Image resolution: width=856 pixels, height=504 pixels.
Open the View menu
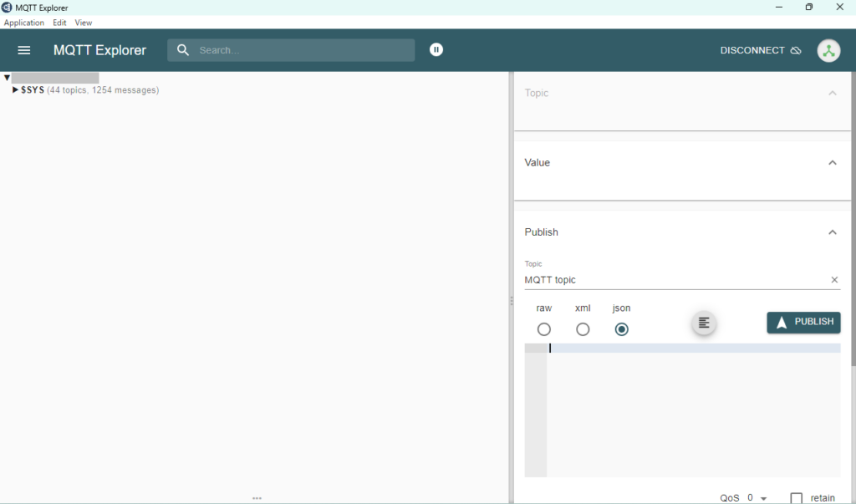click(84, 23)
